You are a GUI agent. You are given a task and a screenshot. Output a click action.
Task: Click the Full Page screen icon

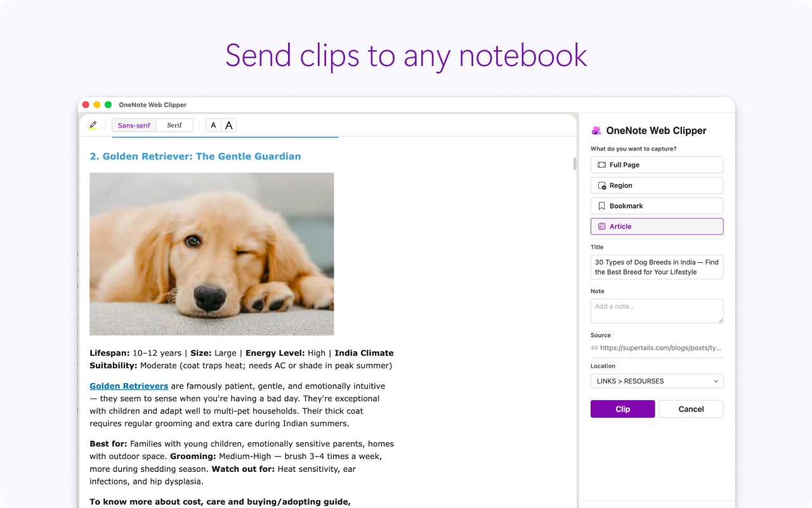tap(601, 164)
